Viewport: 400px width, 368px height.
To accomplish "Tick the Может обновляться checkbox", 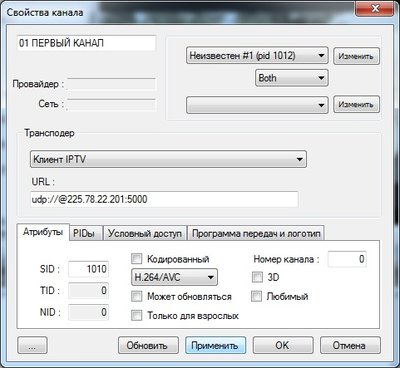I will 137,296.
